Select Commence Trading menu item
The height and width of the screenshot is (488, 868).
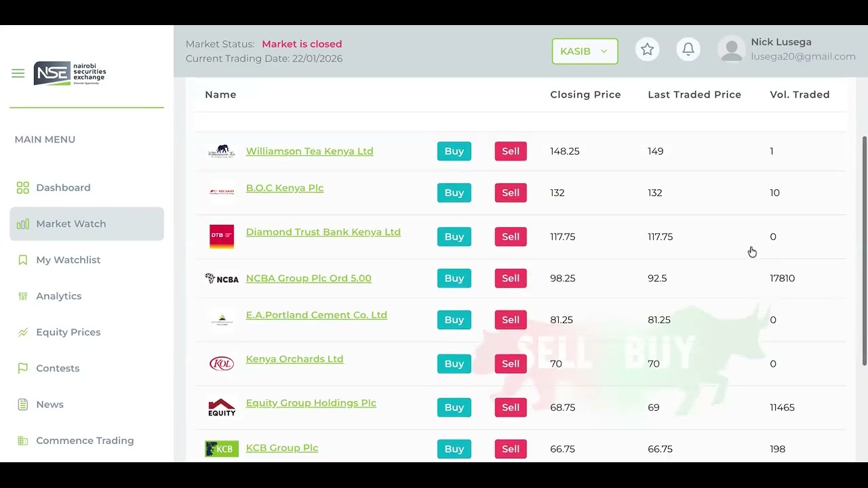click(x=85, y=441)
